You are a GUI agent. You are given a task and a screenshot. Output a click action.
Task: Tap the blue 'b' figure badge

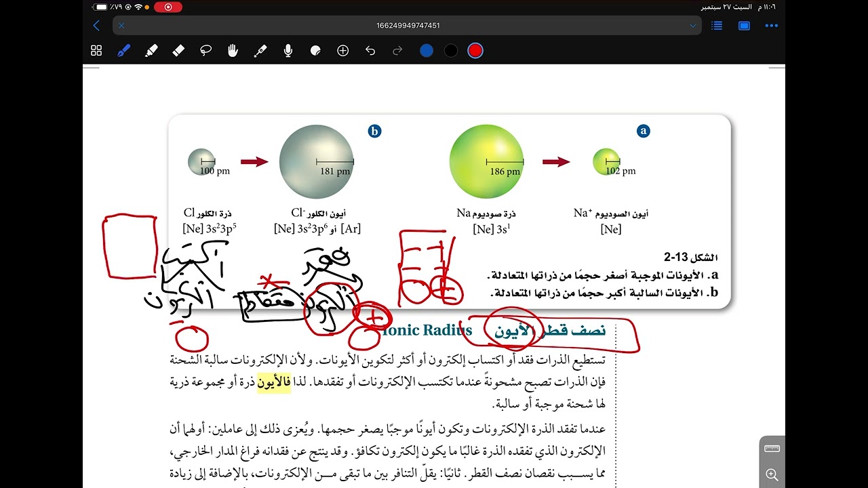click(374, 131)
